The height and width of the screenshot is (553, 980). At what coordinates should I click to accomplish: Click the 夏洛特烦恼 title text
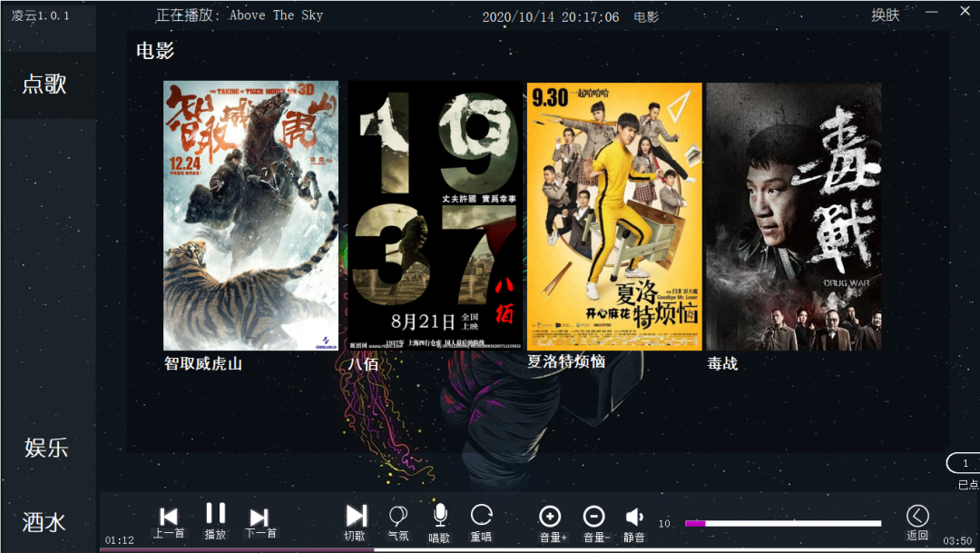[x=566, y=361]
